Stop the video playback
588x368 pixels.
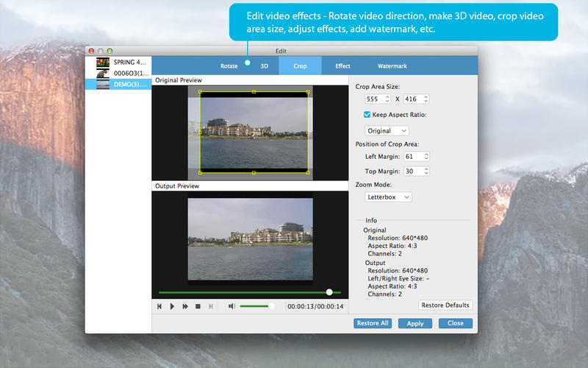coord(198,306)
